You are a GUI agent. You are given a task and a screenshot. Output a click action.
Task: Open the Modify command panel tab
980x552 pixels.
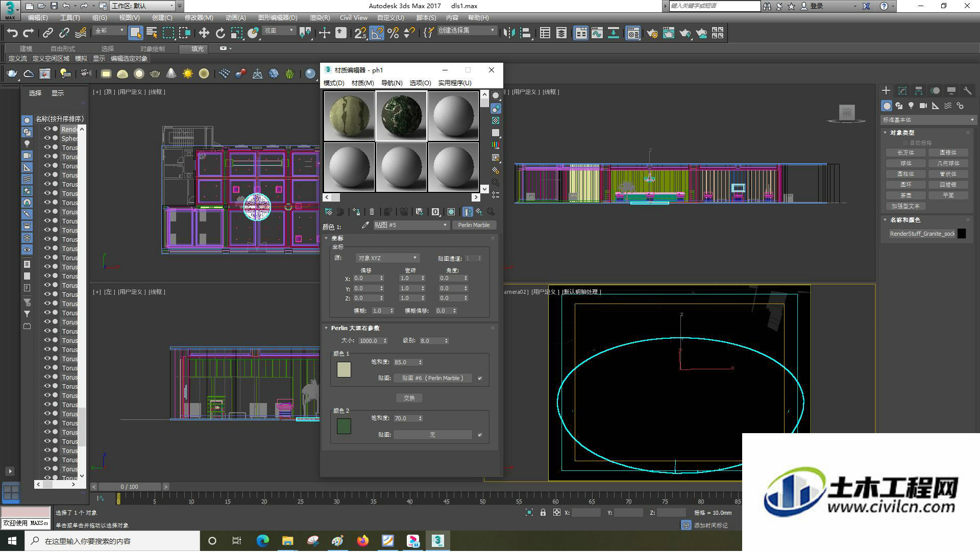pyautogui.click(x=902, y=90)
